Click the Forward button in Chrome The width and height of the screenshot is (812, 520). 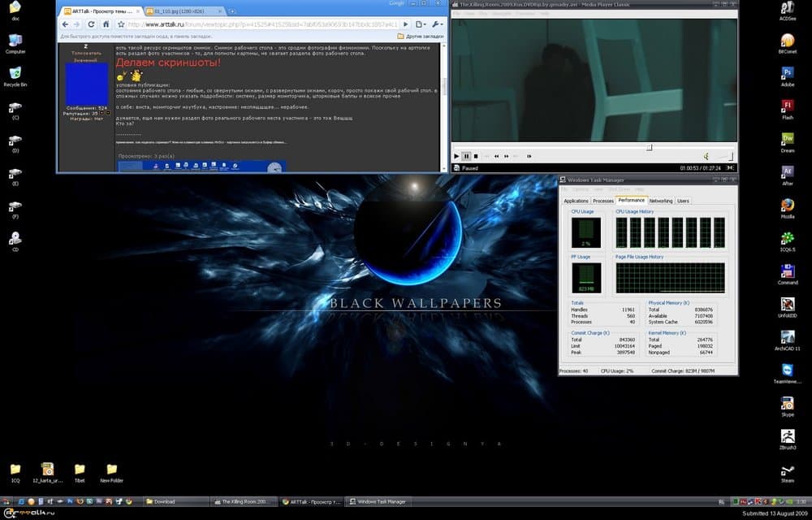[76, 24]
